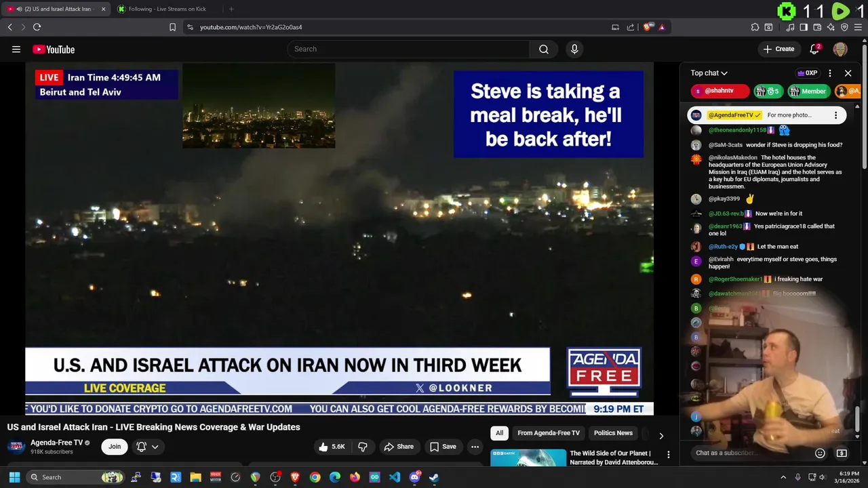The image size is (868, 488).
Task: Open more actions ellipsis under video
Action: (x=475, y=447)
